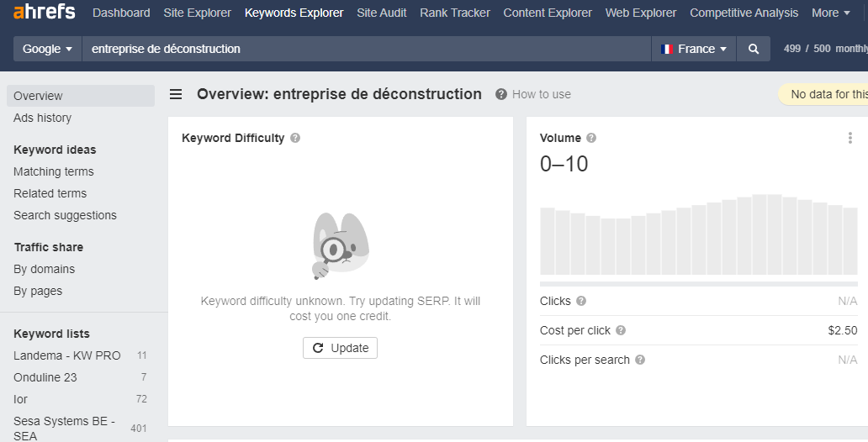Click the volume trend bar chart

[x=699, y=234]
